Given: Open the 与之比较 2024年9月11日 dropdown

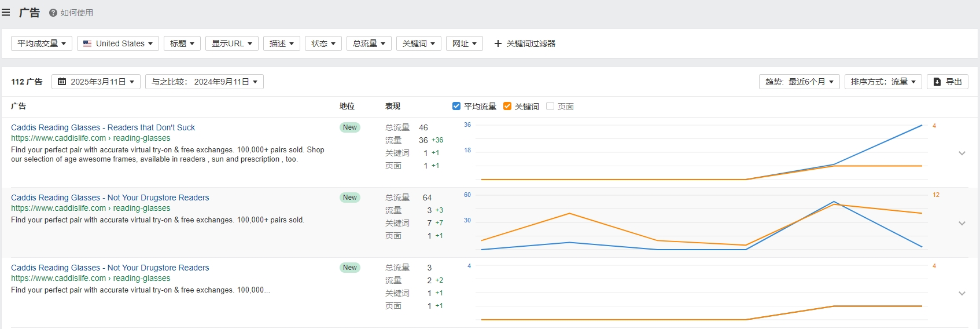Looking at the screenshot, I should [204, 82].
